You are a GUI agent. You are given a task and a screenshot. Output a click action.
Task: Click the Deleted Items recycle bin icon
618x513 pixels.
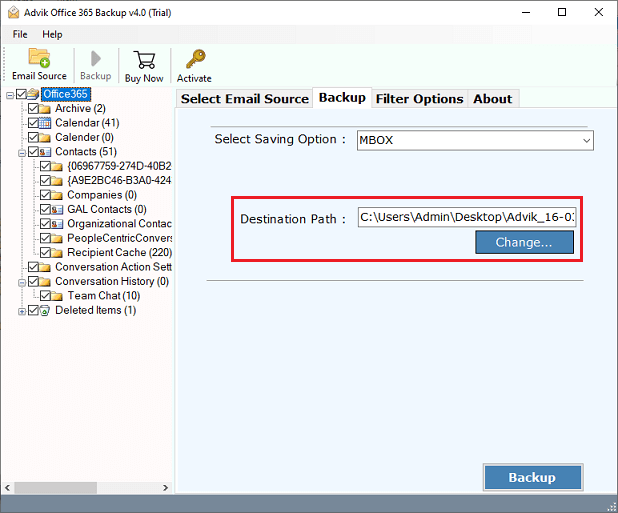tap(45, 310)
